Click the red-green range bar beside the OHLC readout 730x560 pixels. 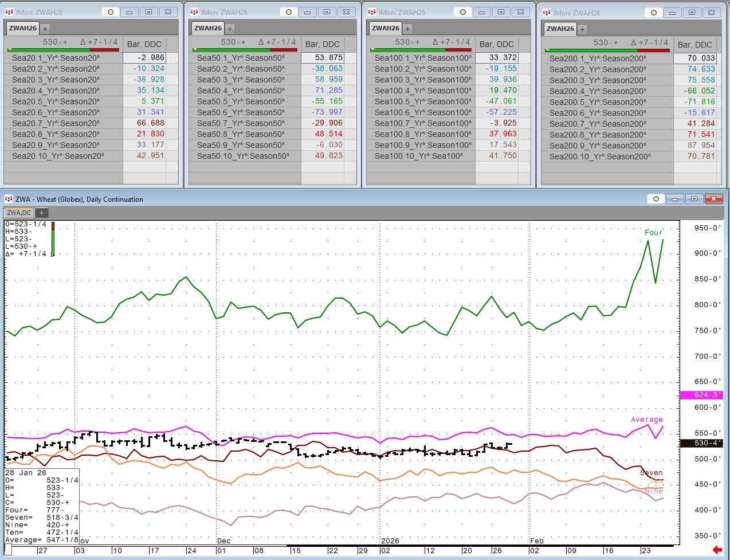(x=53, y=238)
